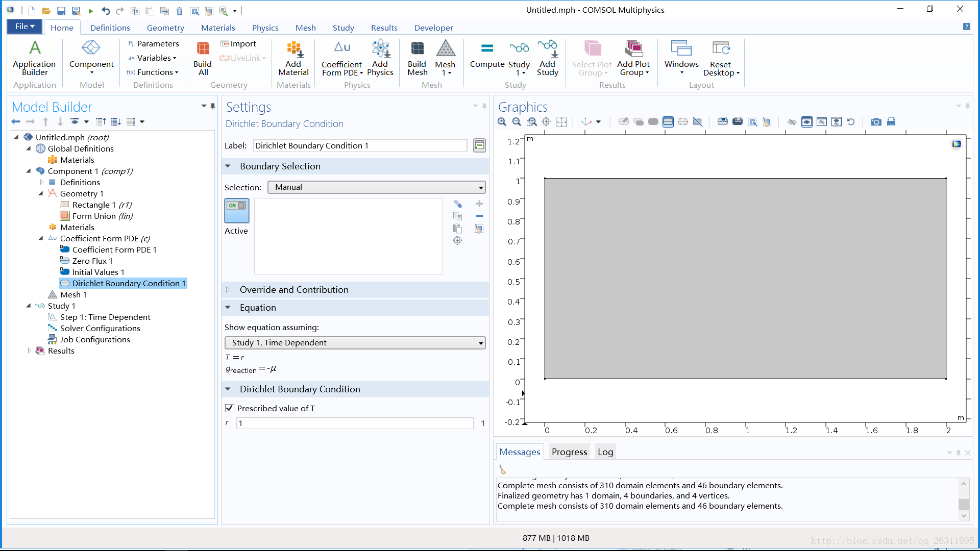
Task: Remove from selection with minus icon
Action: click(x=479, y=216)
